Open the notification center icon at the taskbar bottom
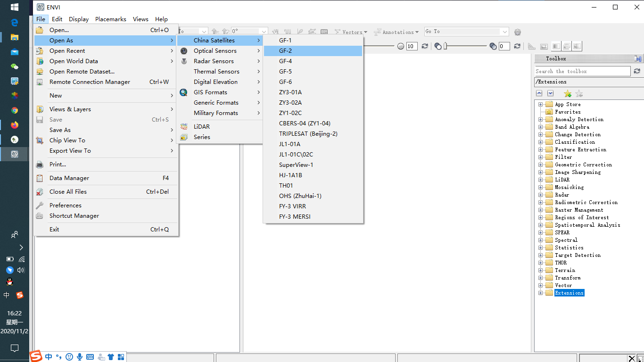644x362 pixels. tap(15, 348)
